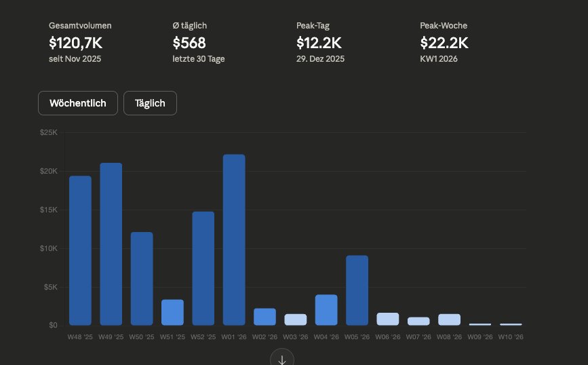Click the W07 '26 axis label
Screen dimensions: 588x365
tap(418, 337)
